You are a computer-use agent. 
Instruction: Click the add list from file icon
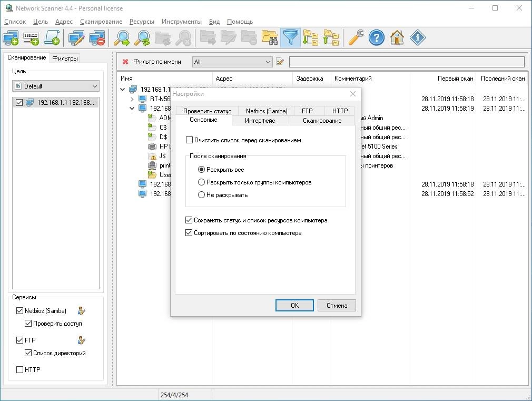click(x=52, y=38)
